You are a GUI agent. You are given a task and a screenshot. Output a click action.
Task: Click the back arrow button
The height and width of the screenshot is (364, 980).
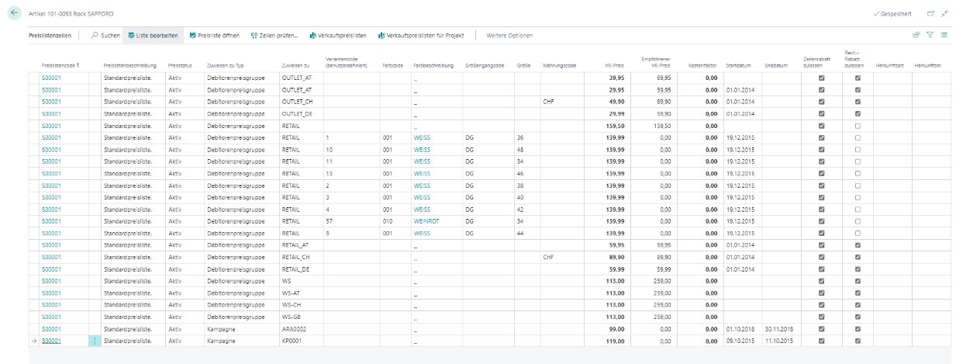click(14, 14)
